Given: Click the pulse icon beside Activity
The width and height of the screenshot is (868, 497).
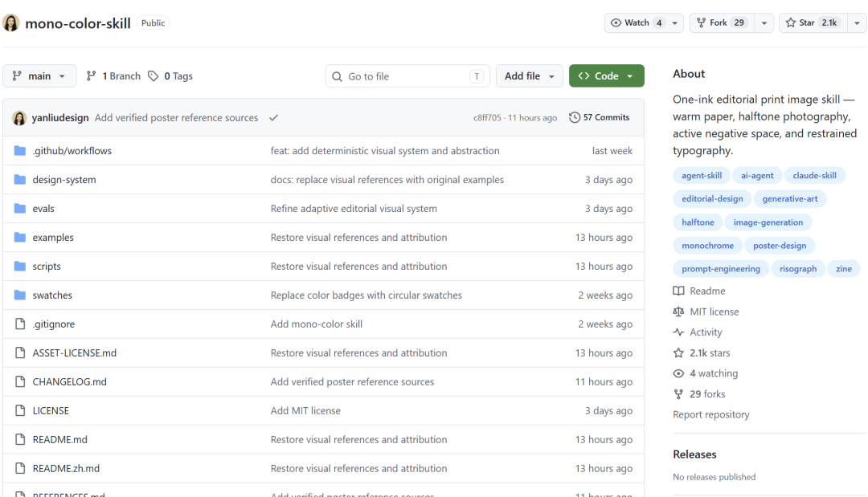Looking at the screenshot, I should (x=678, y=332).
